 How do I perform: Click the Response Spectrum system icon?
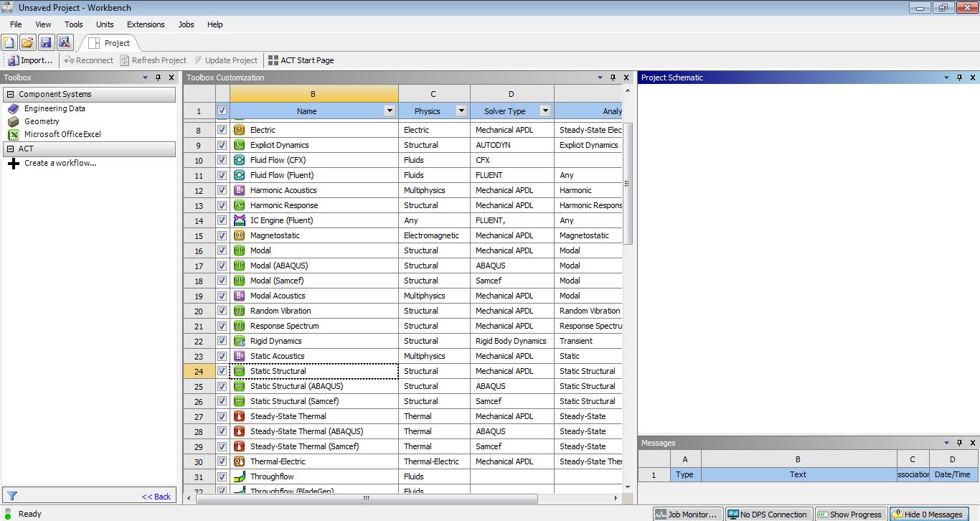(x=240, y=326)
